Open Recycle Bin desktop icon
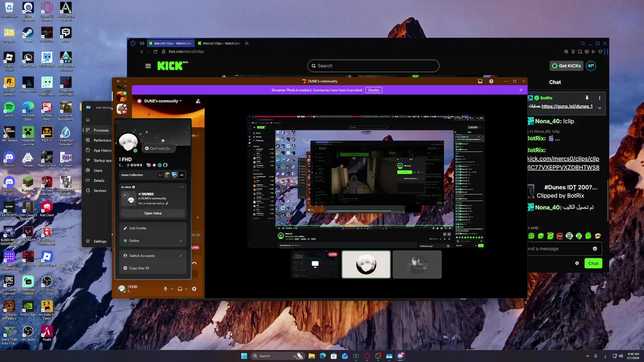Image resolution: width=644 pixels, height=362 pixels. (x=9, y=10)
